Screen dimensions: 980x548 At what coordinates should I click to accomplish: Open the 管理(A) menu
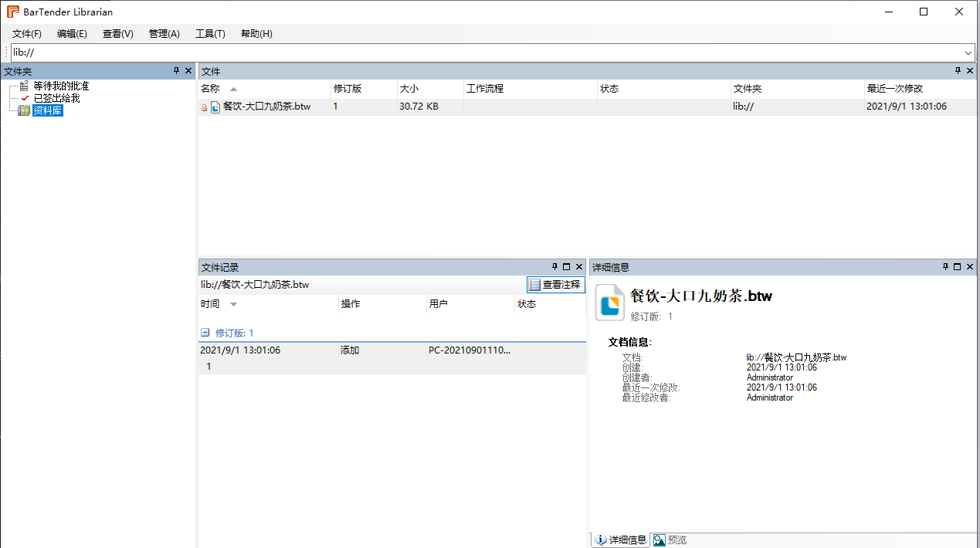click(164, 34)
